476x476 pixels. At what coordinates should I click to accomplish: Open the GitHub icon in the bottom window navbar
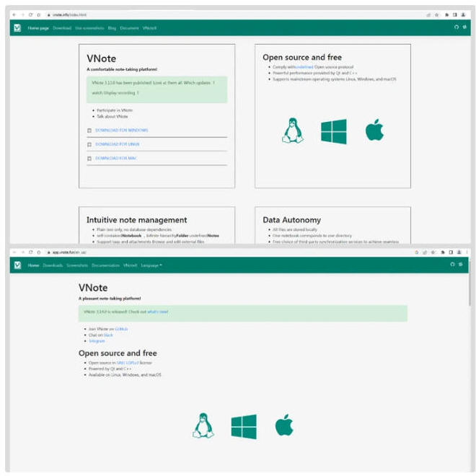click(452, 264)
